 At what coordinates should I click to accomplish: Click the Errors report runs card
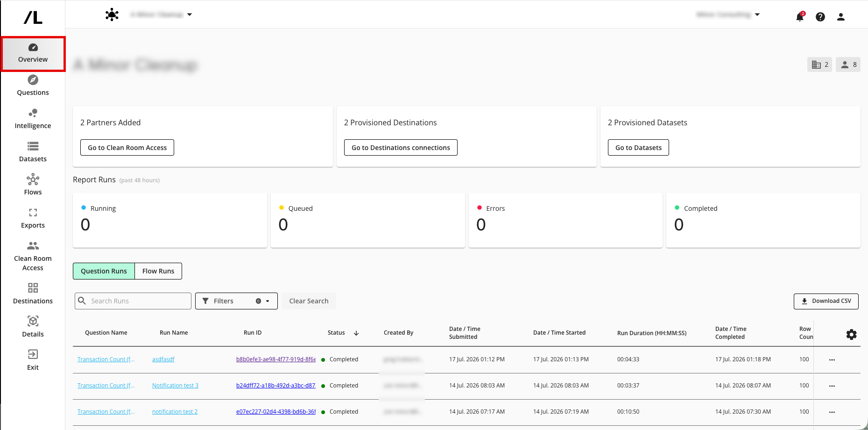coord(565,220)
